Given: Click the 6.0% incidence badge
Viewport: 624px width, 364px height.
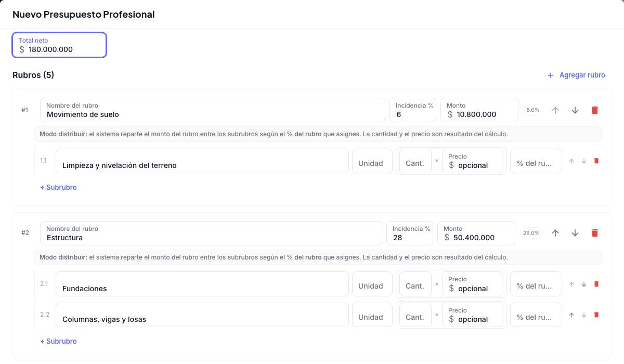Looking at the screenshot, I should pos(533,110).
